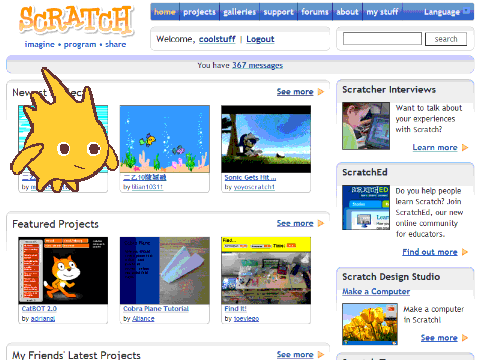
Task: Click the ScratchEd panel heading
Action: coord(365,172)
